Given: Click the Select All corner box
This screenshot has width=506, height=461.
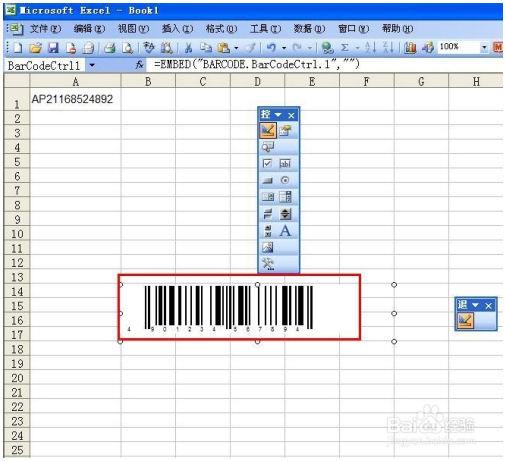Looking at the screenshot, I should pyautogui.click(x=17, y=81).
